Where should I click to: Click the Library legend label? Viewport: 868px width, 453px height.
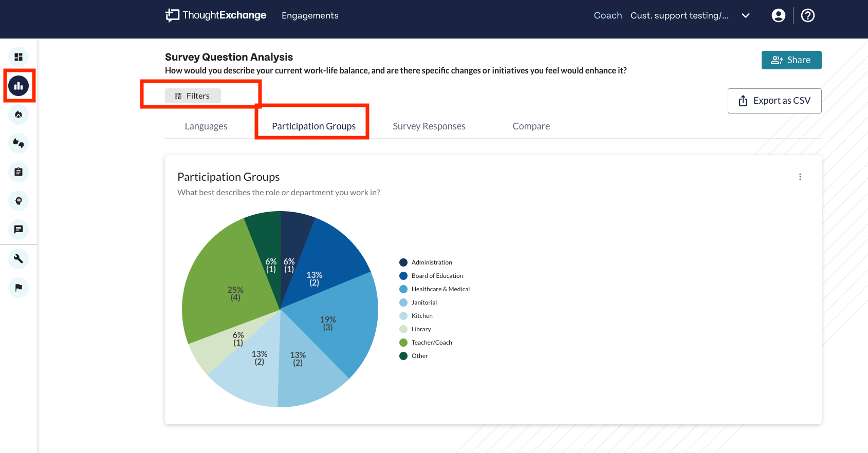(421, 329)
